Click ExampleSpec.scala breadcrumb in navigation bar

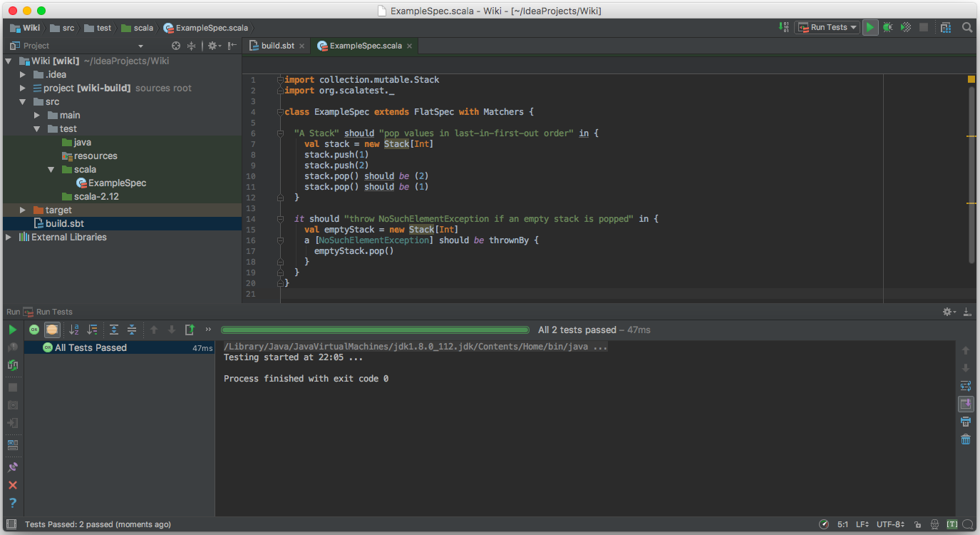point(205,28)
